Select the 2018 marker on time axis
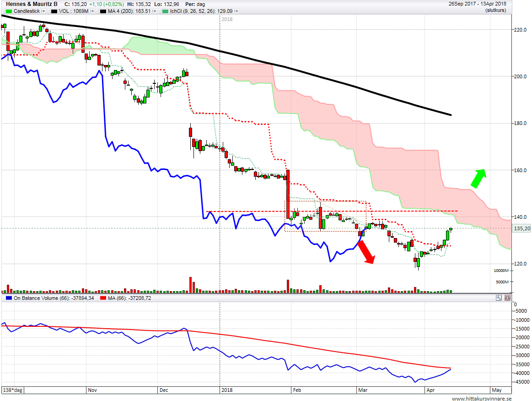The image size is (532, 401). [x=227, y=390]
